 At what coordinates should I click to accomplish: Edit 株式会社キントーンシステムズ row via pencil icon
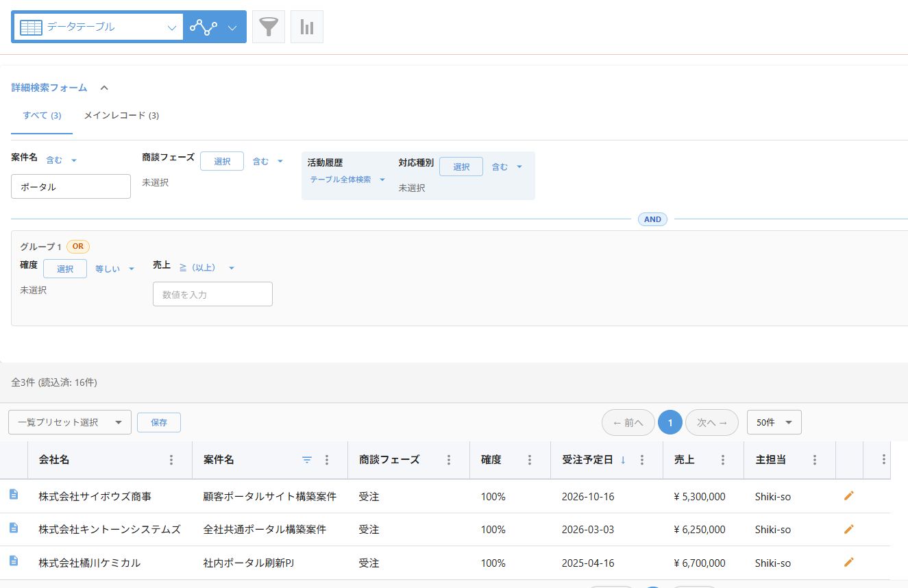[x=848, y=529]
